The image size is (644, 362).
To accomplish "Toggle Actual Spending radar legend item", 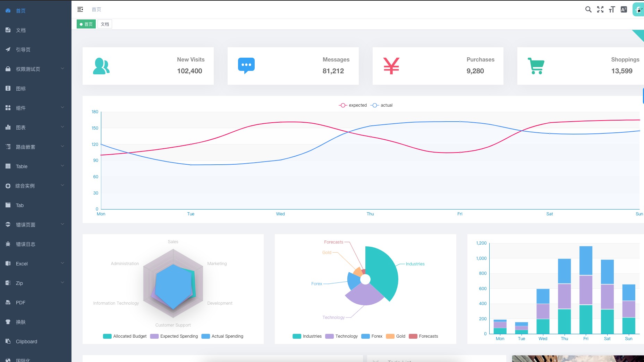I will (222, 336).
